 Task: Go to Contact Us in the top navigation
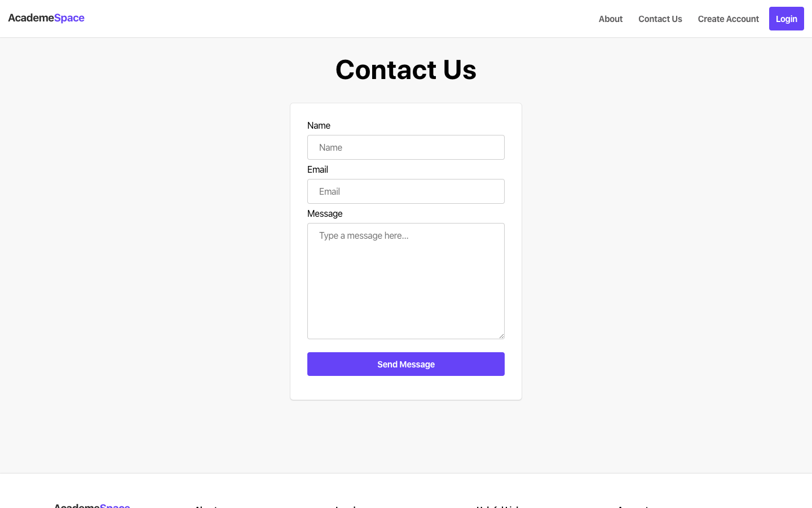[660, 19]
